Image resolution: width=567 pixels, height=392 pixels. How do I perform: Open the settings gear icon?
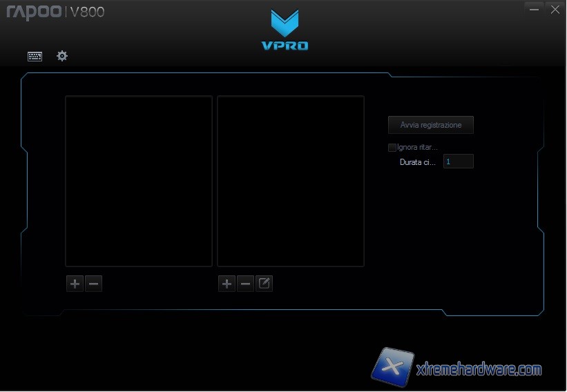(x=62, y=56)
